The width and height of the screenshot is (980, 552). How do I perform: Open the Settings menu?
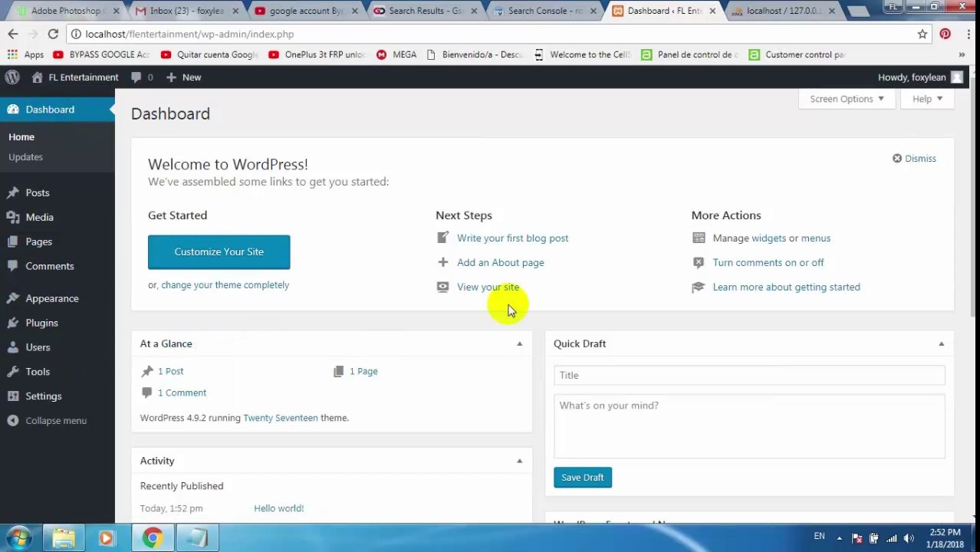click(x=43, y=397)
